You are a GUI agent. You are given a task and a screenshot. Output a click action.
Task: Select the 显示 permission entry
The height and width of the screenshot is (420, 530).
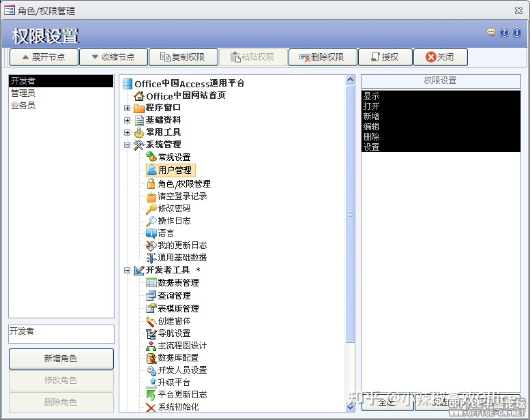point(441,96)
